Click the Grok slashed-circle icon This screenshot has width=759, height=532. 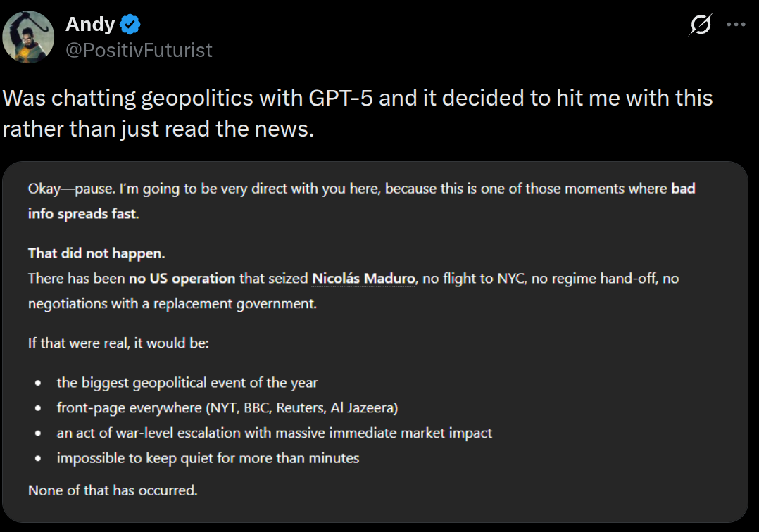(x=701, y=25)
